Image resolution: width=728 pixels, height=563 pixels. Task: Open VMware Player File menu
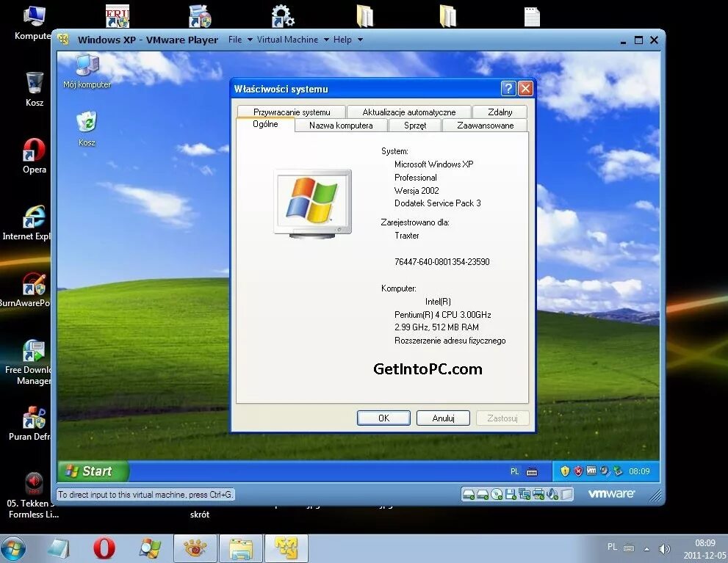click(x=235, y=40)
